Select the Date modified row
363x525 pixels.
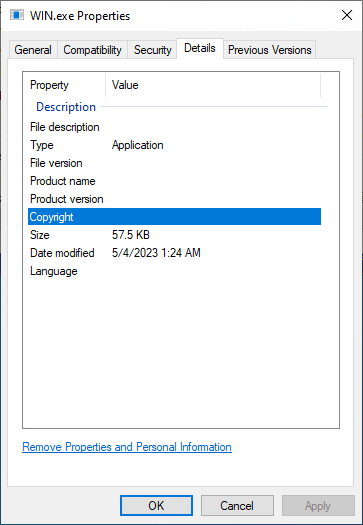[174, 253]
